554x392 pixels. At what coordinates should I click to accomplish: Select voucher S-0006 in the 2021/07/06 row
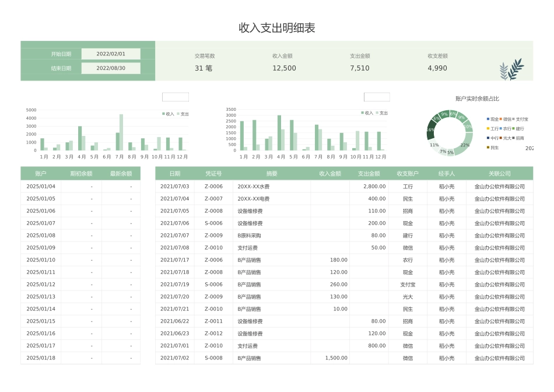pos(214,223)
